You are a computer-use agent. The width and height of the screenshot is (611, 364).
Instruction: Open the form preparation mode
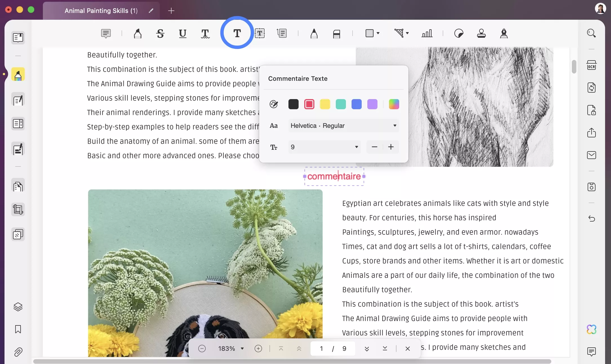(x=18, y=124)
